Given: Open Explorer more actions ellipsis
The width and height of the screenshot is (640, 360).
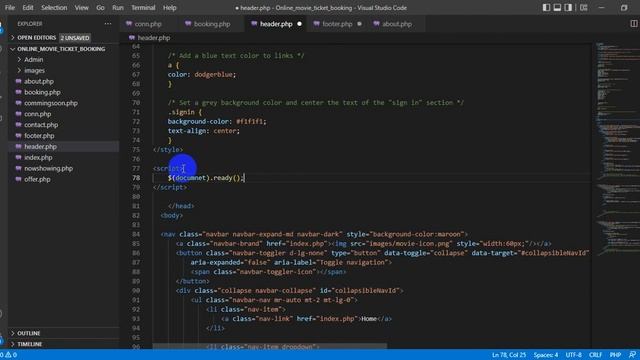Looking at the screenshot, I should (x=108, y=24).
